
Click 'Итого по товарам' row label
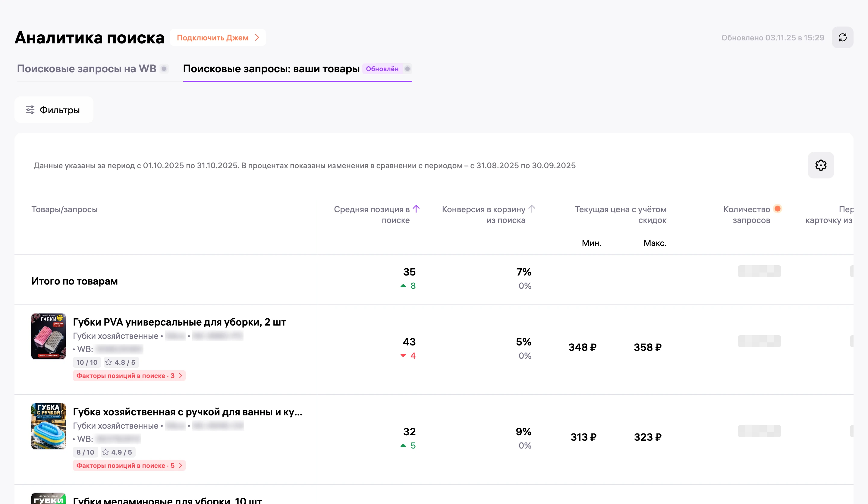(x=75, y=281)
